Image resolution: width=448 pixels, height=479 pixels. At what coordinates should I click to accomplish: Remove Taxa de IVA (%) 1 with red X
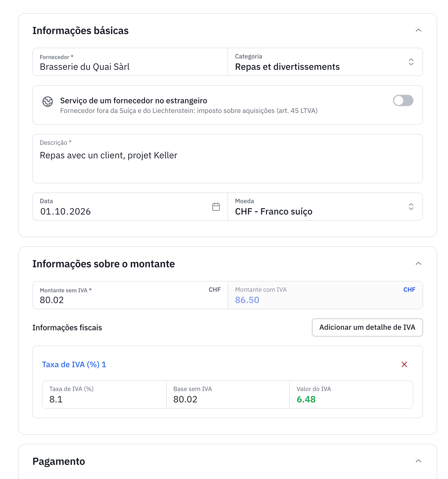[404, 364]
